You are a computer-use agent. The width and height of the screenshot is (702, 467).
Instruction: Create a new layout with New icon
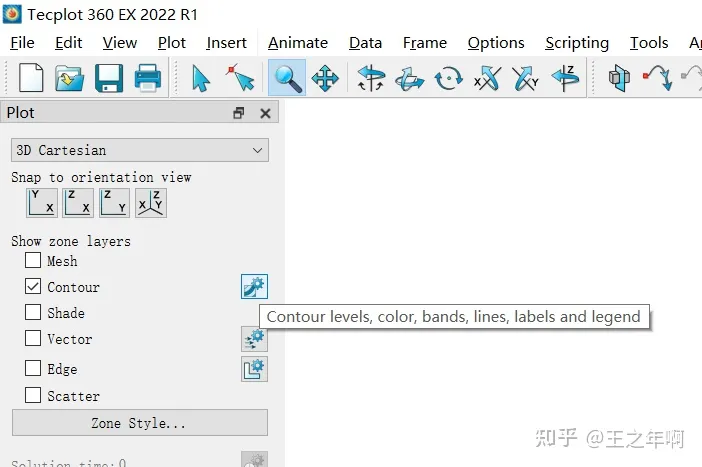(x=31, y=78)
